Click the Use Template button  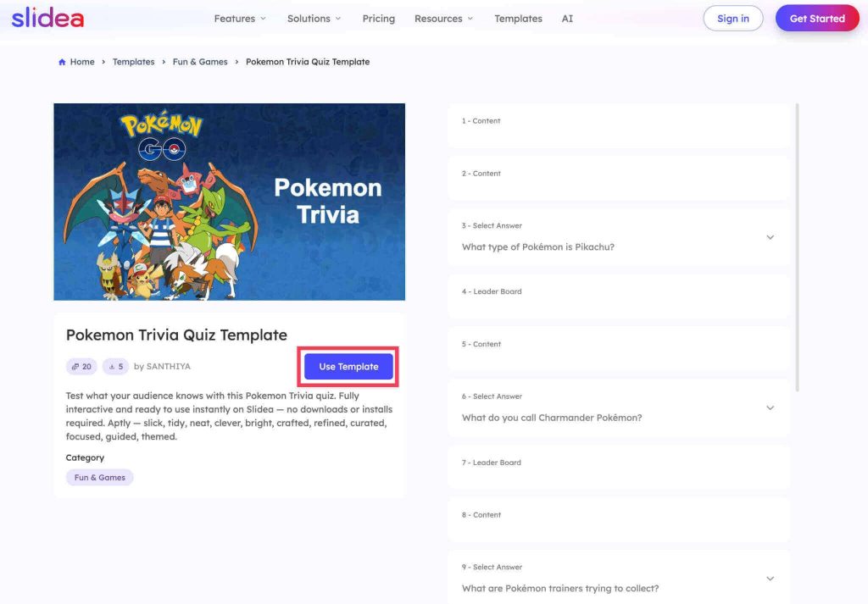(x=348, y=367)
